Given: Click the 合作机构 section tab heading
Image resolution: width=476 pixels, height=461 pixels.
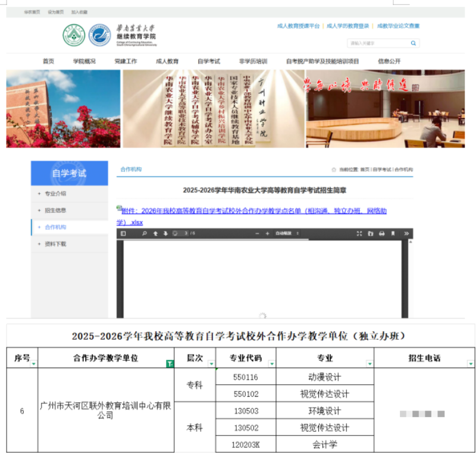Looking at the screenshot, I should [131, 169].
